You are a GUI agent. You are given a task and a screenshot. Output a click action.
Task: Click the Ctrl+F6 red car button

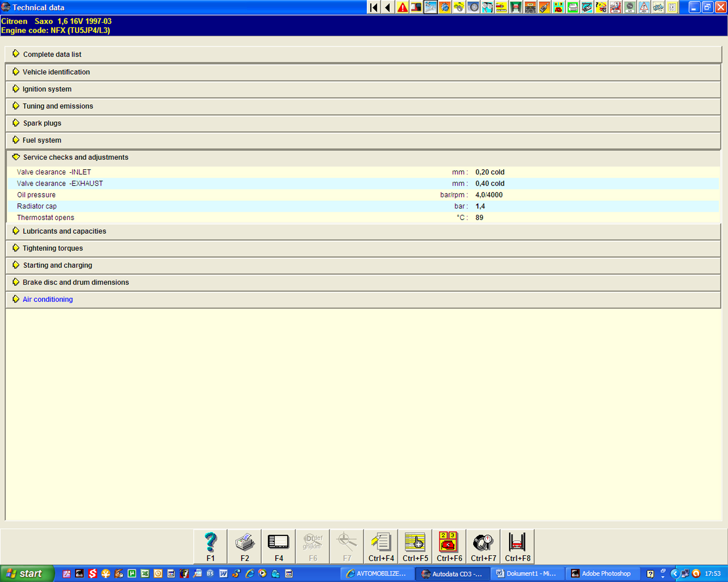pyautogui.click(x=449, y=547)
